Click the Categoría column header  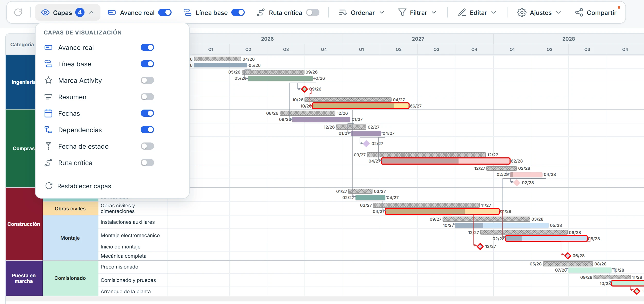(22, 44)
